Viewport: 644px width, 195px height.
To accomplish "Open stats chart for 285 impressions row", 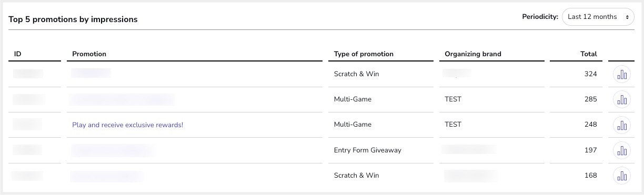I will tap(622, 100).
